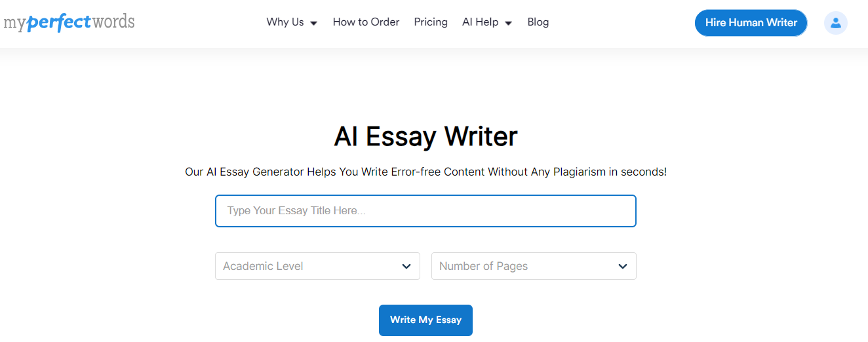Click the grey 'my' part of site logo

14,24
